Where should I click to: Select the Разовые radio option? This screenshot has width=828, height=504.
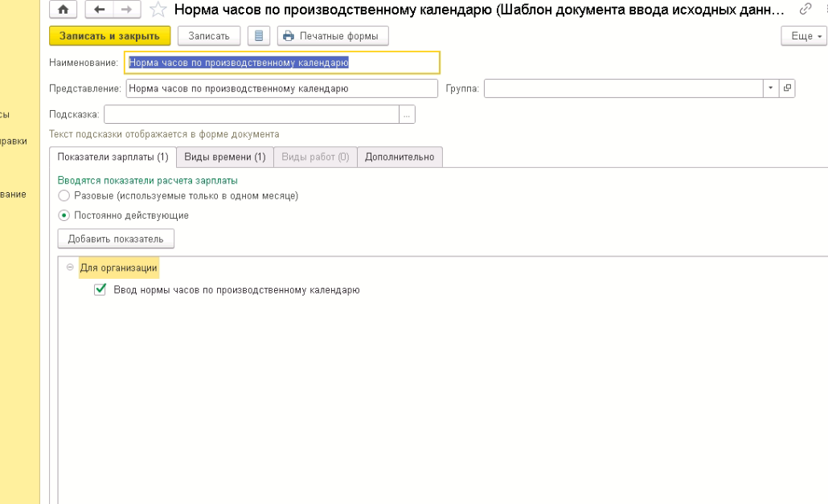point(64,195)
